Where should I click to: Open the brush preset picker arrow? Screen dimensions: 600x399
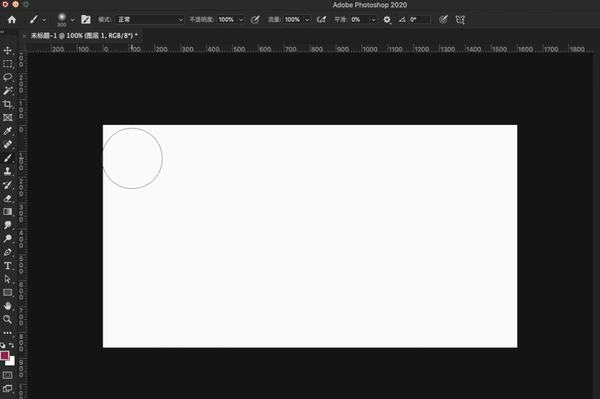pyautogui.click(x=72, y=20)
